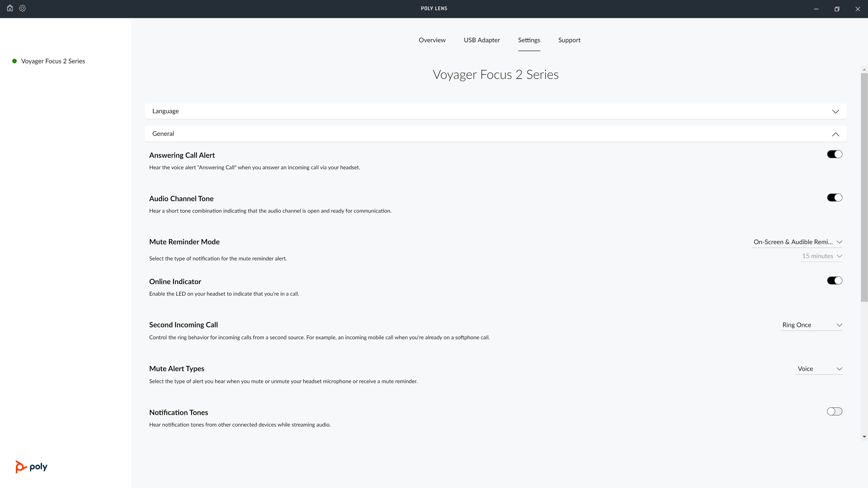This screenshot has height=488, width=868.
Task: Select Voyager Focus 2 Series device
Action: click(53, 61)
